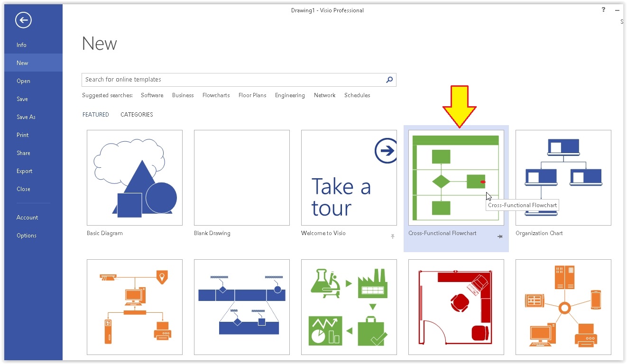Screen dimensions: 627x364
Task: Click the Floor Plans suggested search
Action: click(x=252, y=95)
